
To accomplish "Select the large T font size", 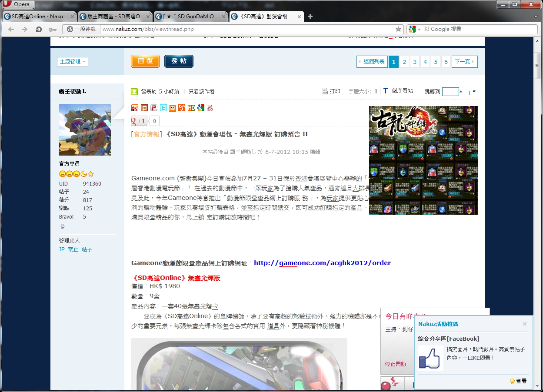I will click(385, 91).
